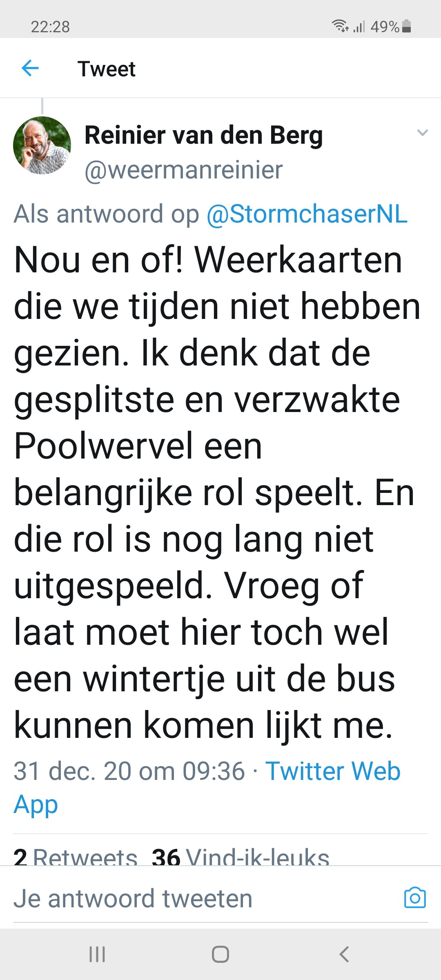Tap the mobile signal strength icon
The height and width of the screenshot is (980, 441).
click(359, 27)
